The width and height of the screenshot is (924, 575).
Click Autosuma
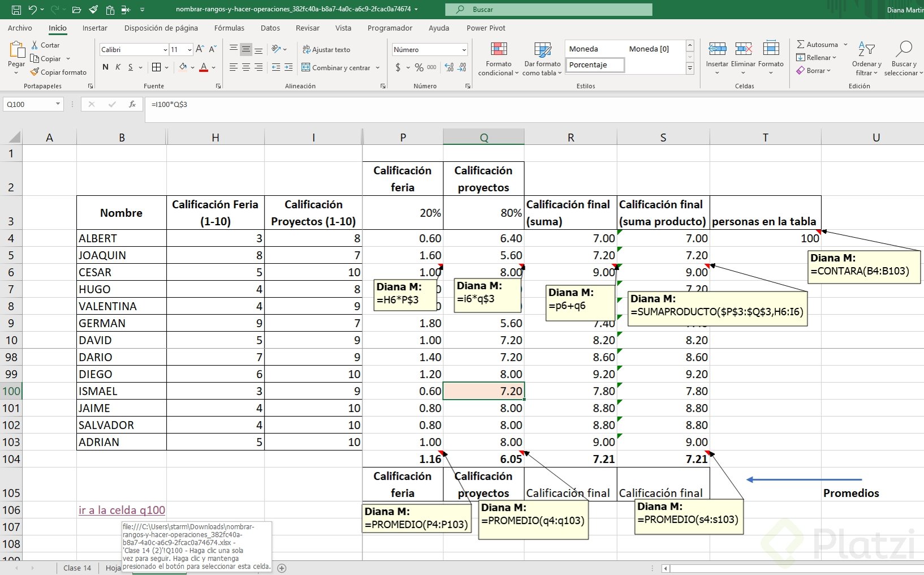pos(817,44)
